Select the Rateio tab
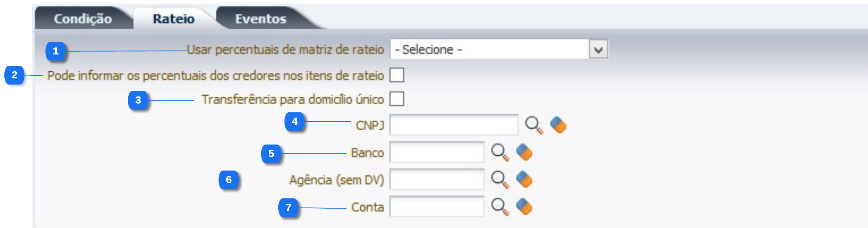This screenshot has height=228, width=868. 174,19
